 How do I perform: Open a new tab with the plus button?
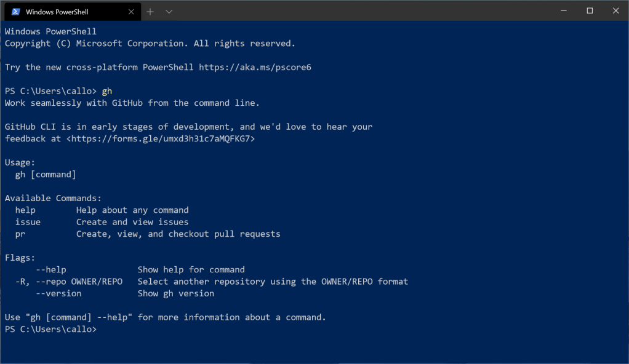tap(150, 12)
